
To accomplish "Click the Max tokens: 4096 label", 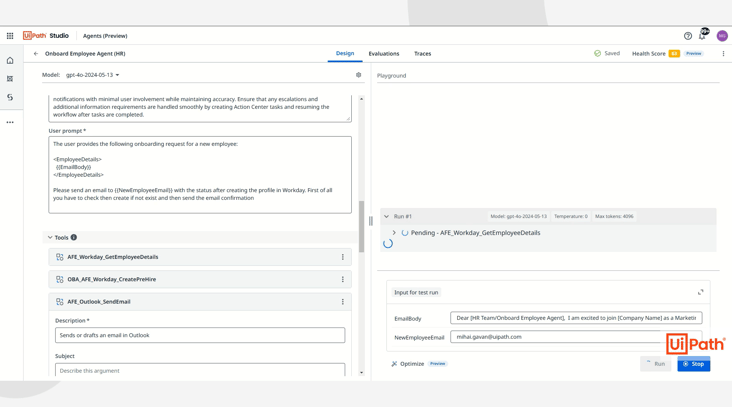I will 614,217.
